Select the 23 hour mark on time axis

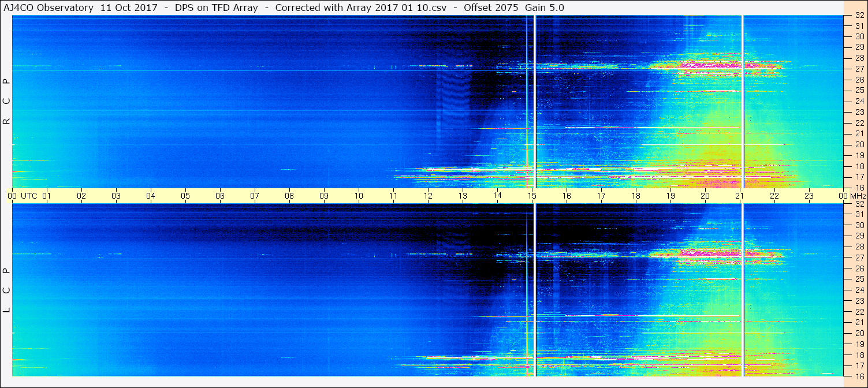pos(809,196)
